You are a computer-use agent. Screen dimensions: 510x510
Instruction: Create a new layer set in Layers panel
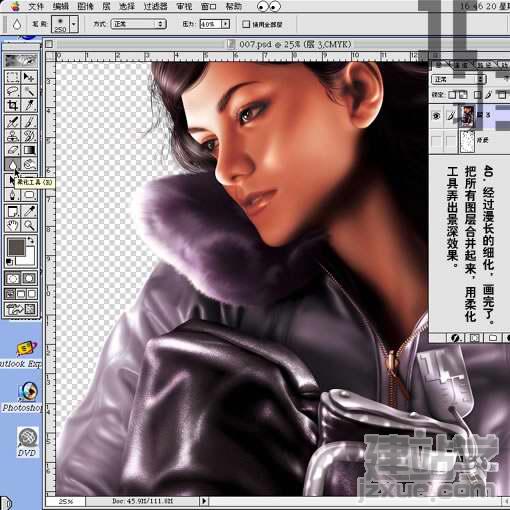click(x=493, y=338)
